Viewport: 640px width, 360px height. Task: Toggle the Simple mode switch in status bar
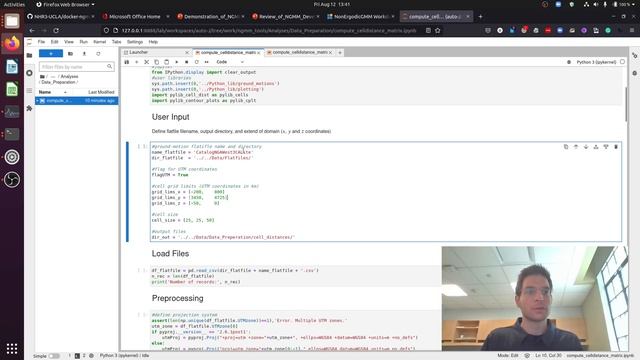point(54,356)
